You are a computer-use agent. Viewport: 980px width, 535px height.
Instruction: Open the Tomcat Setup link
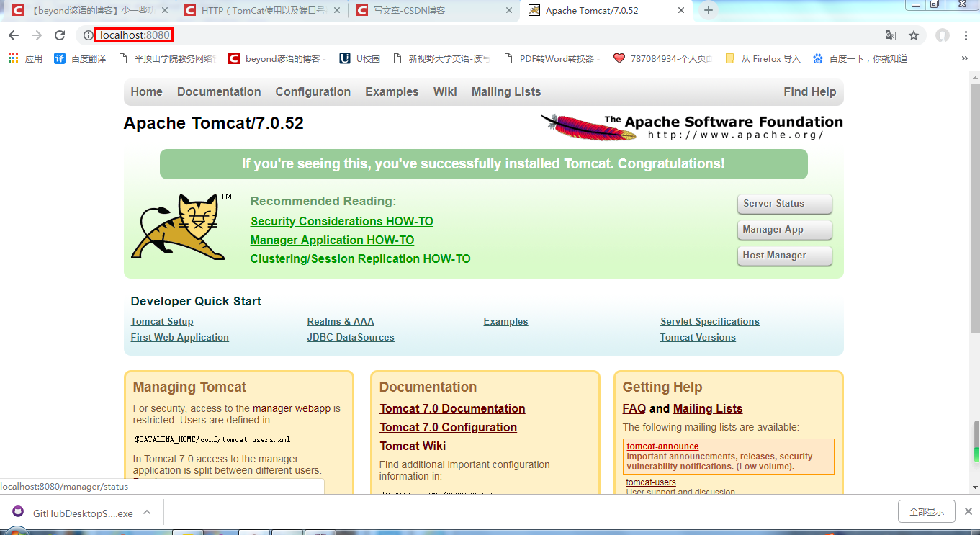162,321
